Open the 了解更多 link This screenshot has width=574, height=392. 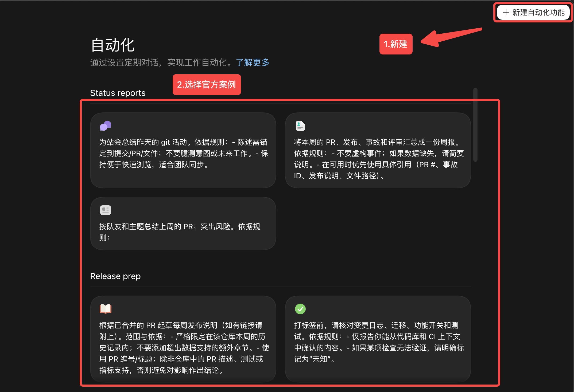tap(253, 62)
